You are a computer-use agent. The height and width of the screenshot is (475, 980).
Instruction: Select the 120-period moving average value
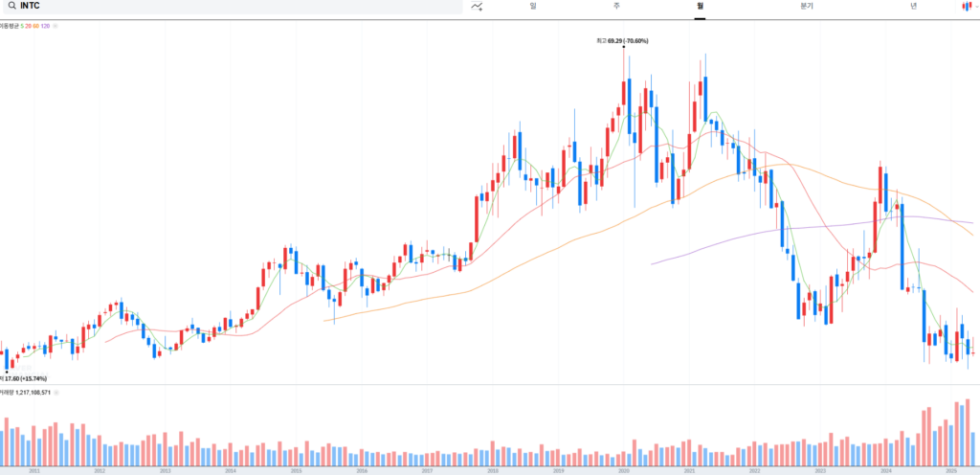pos(45,25)
